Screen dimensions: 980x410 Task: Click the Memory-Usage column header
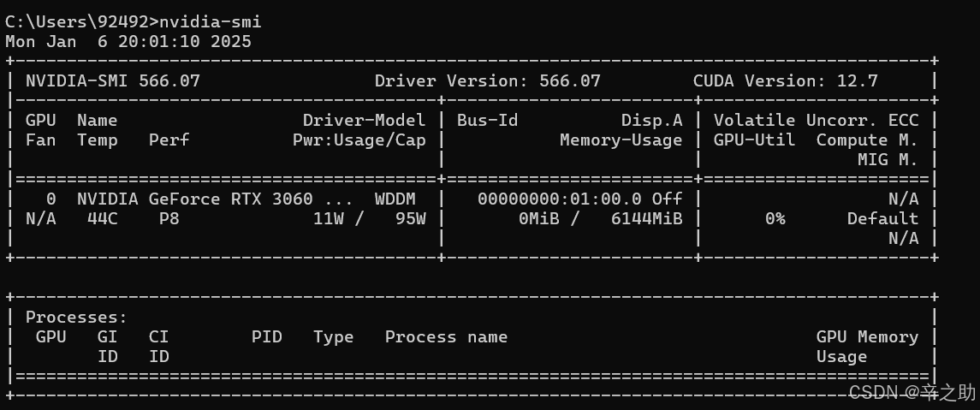coord(621,140)
